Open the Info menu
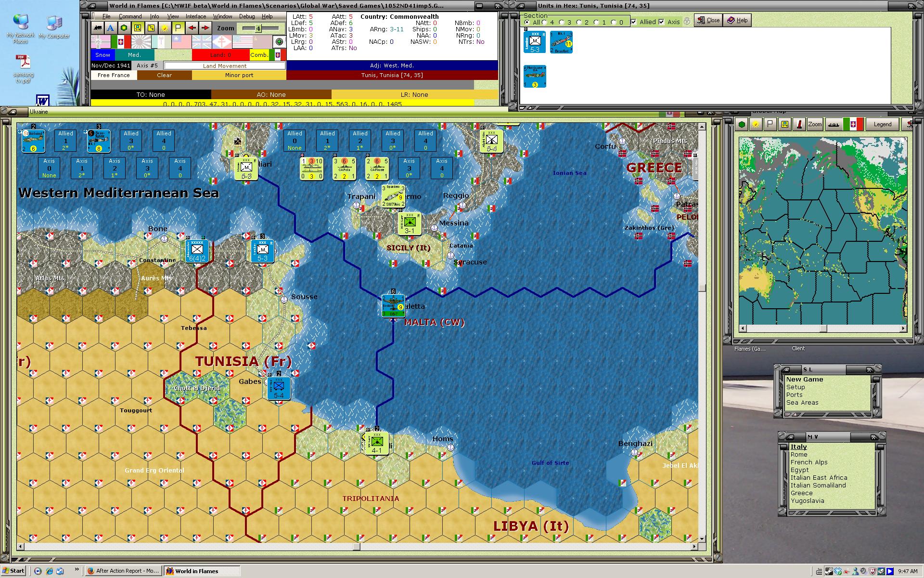The width and height of the screenshot is (924, 578). (154, 16)
